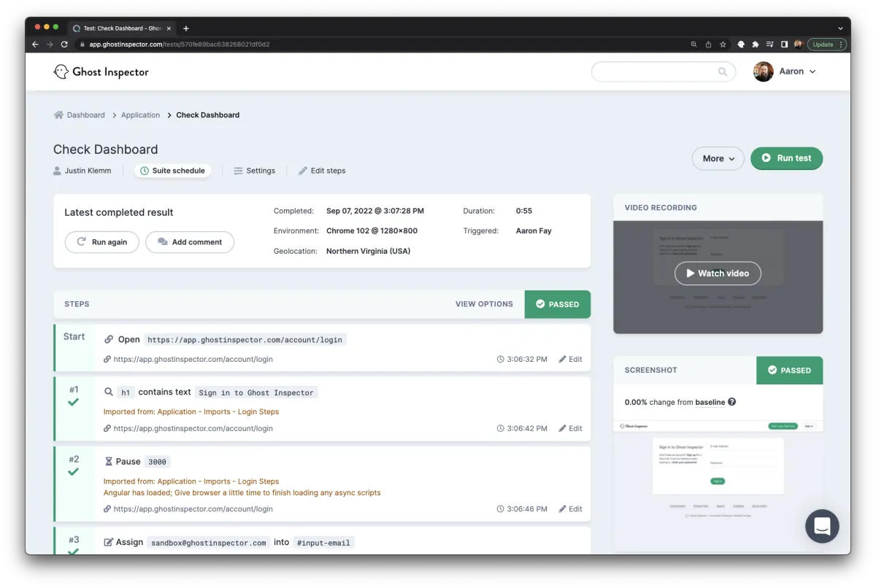Click the browser back arrow
Viewport: 876px width, 588px height.
[x=35, y=45]
